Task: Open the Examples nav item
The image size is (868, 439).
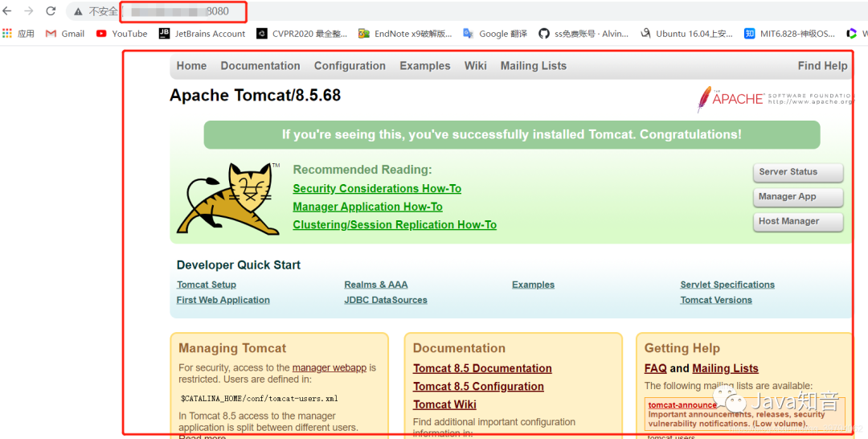Action: coord(425,66)
